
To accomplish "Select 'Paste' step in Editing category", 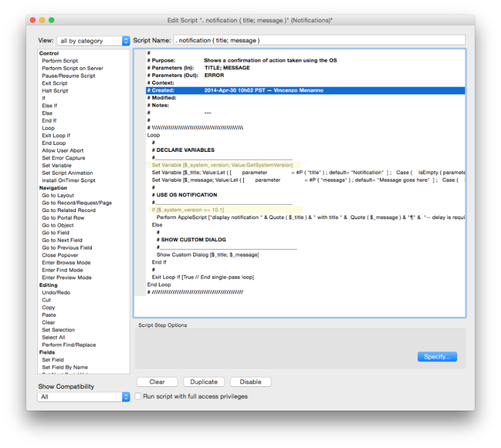I will 49,315.
